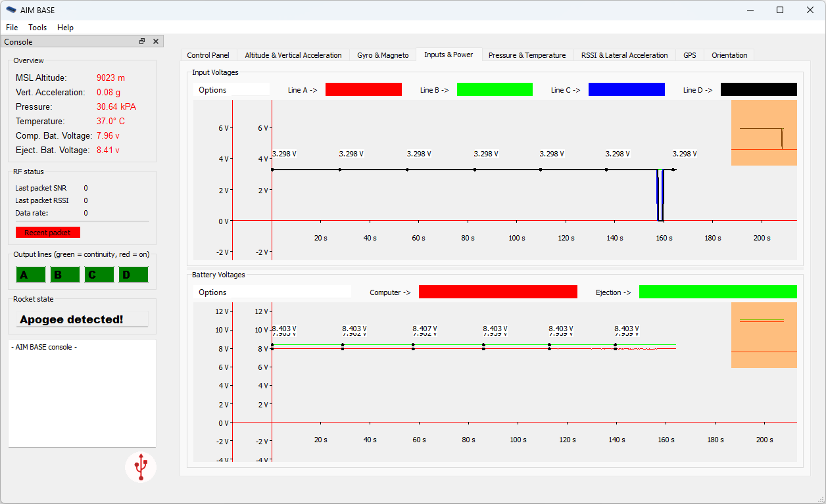
Task: Minimize the AIM BASE window
Action: (750, 10)
